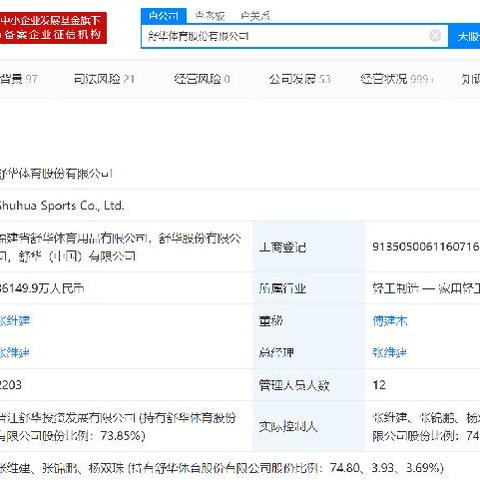Screen dimensions: 480x480
Task: Open the 张维建 general manager link
Action: pos(390,352)
